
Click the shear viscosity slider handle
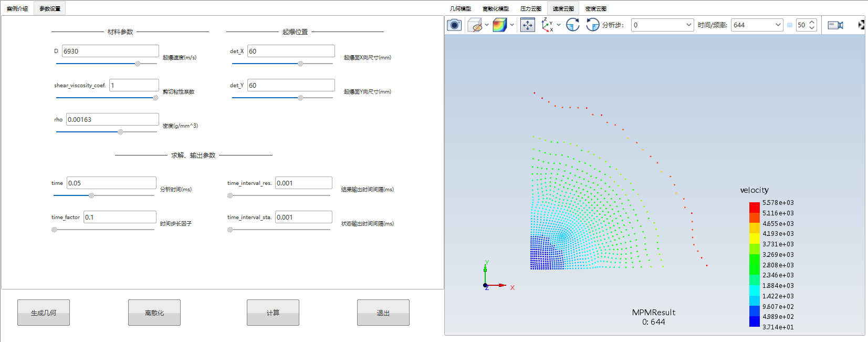(x=155, y=98)
